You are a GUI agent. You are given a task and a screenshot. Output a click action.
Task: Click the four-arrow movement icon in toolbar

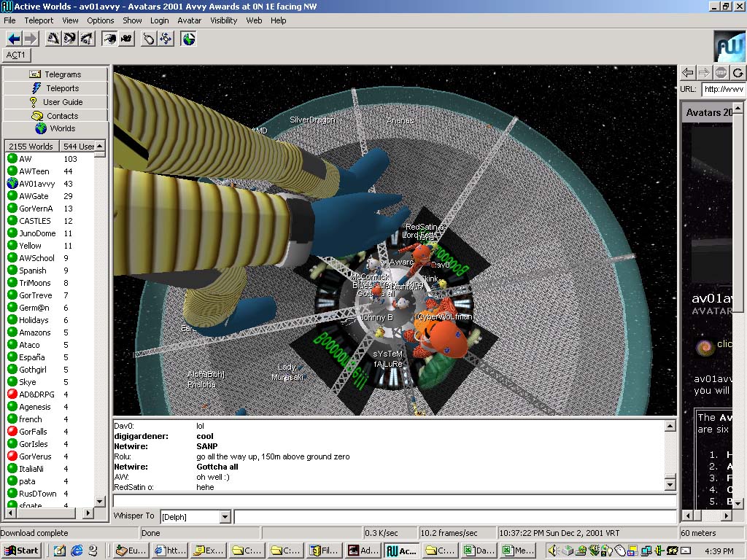(166, 39)
